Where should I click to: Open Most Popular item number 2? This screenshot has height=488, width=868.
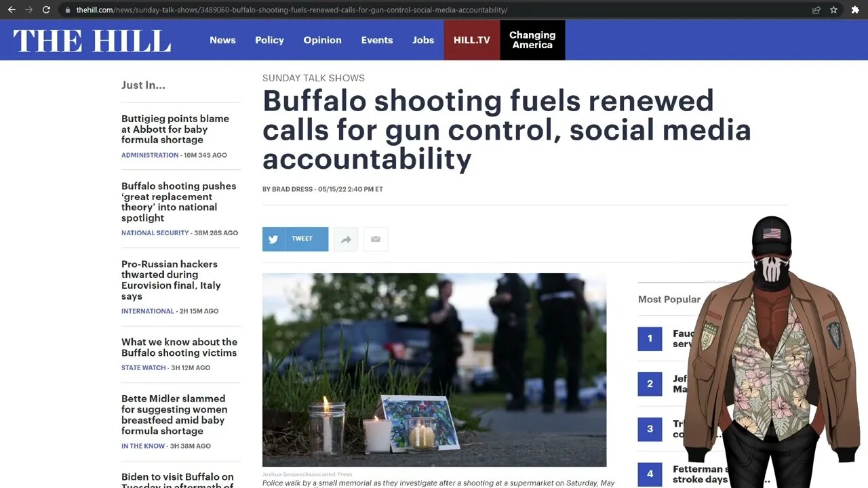650,384
